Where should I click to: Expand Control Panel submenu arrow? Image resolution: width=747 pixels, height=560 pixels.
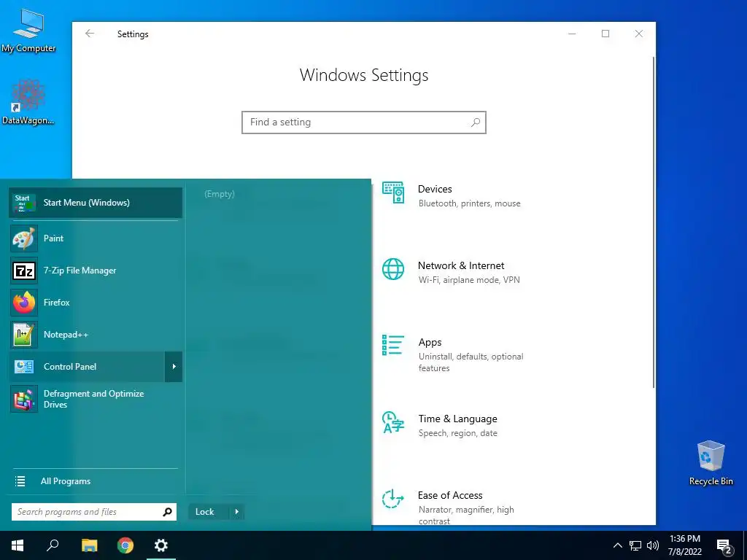point(174,367)
